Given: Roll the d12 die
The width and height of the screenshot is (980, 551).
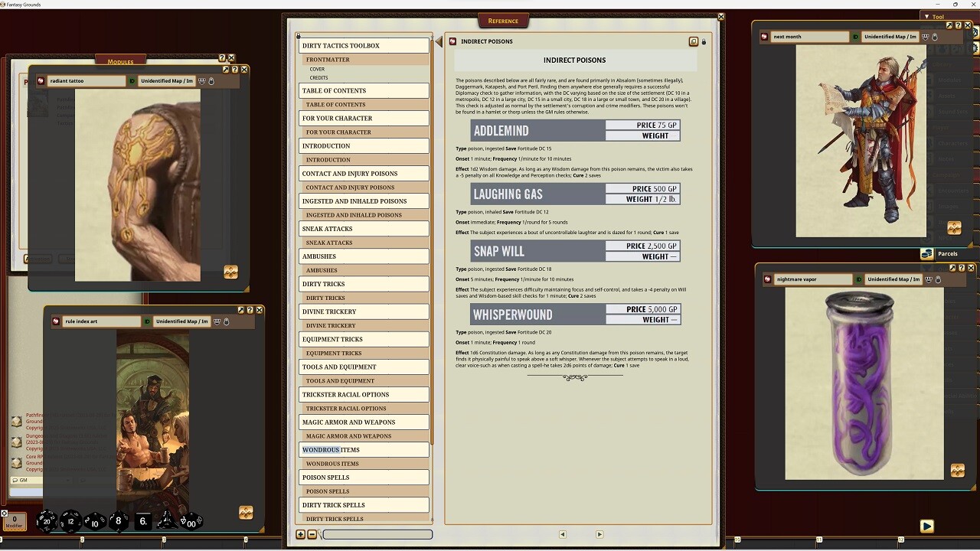Looking at the screenshot, I should [70, 521].
